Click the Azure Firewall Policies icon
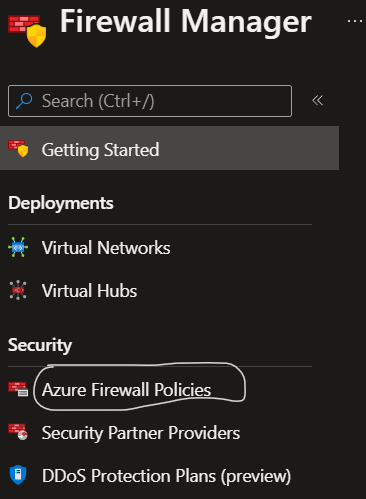366x499 pixels. click(18, 389)
